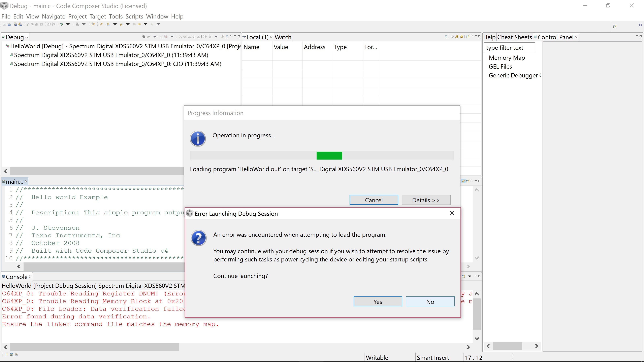Minimize the Console view
The image size is (644, 362).
pyautogui.click(x=476, y=276)
